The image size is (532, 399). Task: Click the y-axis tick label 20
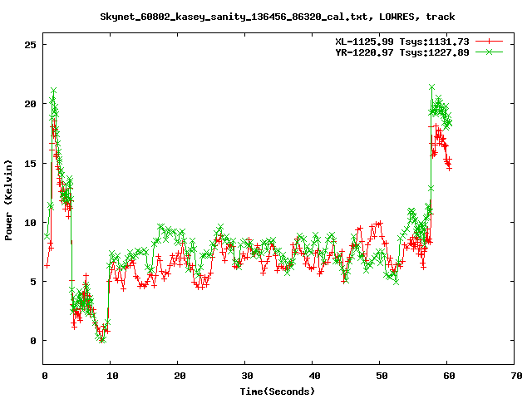(30, 104)
